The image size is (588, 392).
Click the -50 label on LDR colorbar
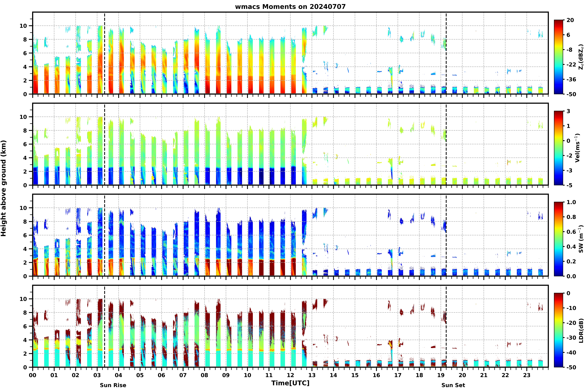tap(571, 367)
